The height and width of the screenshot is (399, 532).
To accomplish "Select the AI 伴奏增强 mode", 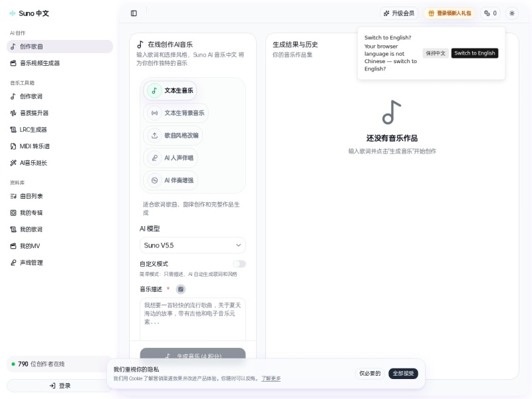I will click(170, 180).
